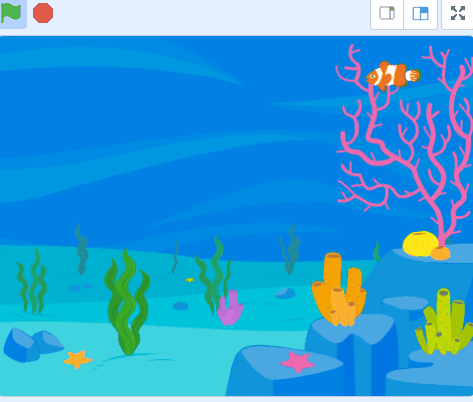Image resolution: width=473 pixels, height=402 pixels.
Task: Click the pink starfish on blue rock
Action: coord(297,362)
